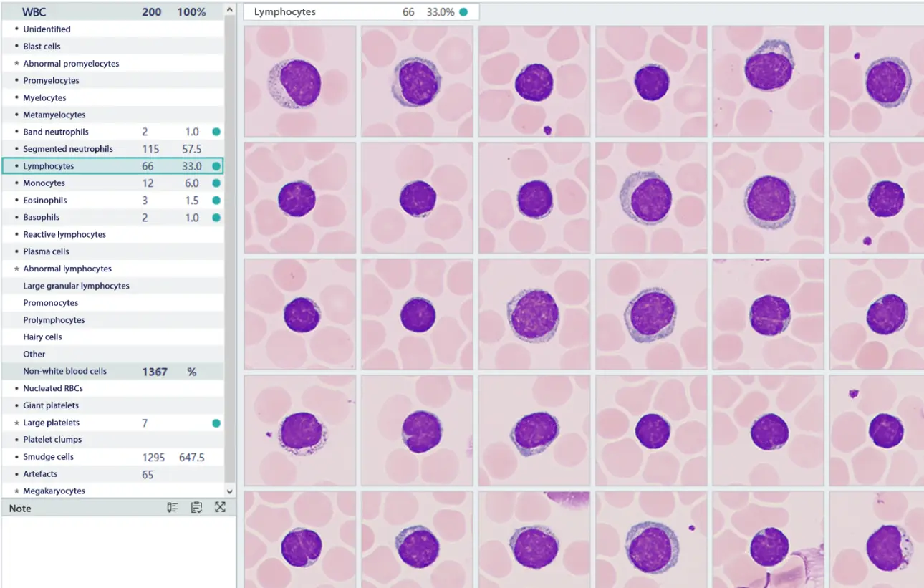Click the star beside Large platelets
This screenshot has width=924, height=588.
16,422
